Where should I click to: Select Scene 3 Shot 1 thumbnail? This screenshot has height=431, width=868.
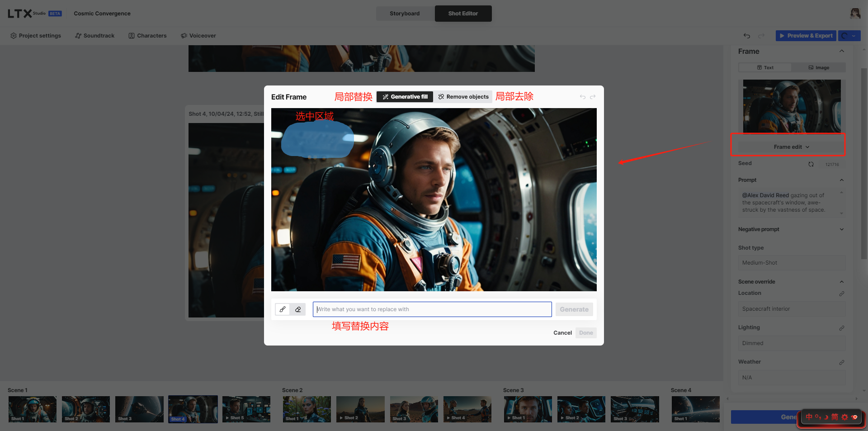[x=528, y=409]
